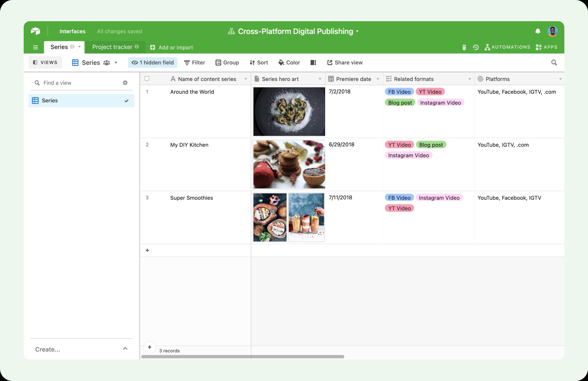Open the tables hamburger menu

36,47
